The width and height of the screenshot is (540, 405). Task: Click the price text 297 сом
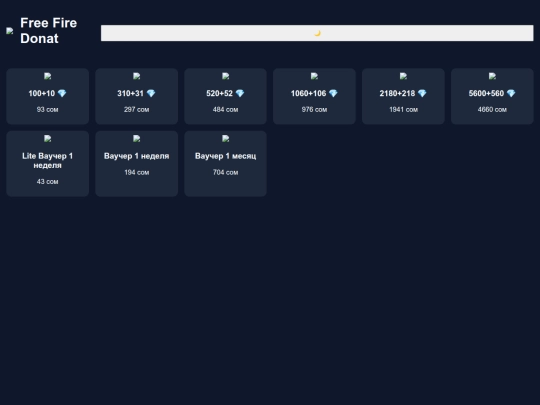point(136,110)
